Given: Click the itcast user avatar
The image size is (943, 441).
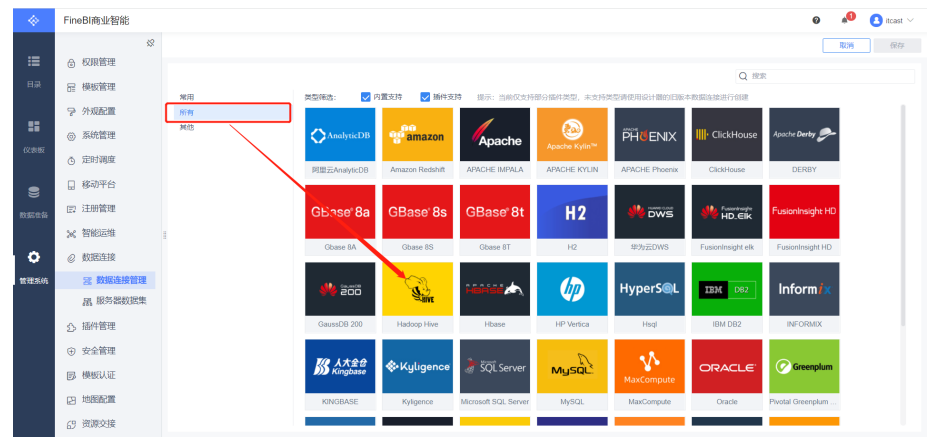Looking at the screenshot, I should 876,20.
